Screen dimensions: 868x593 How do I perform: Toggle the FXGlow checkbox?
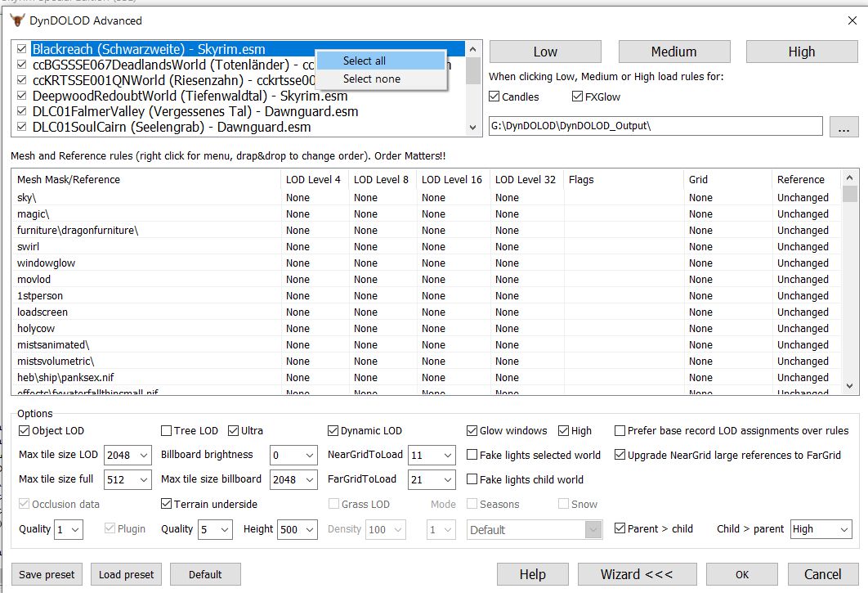577,97
